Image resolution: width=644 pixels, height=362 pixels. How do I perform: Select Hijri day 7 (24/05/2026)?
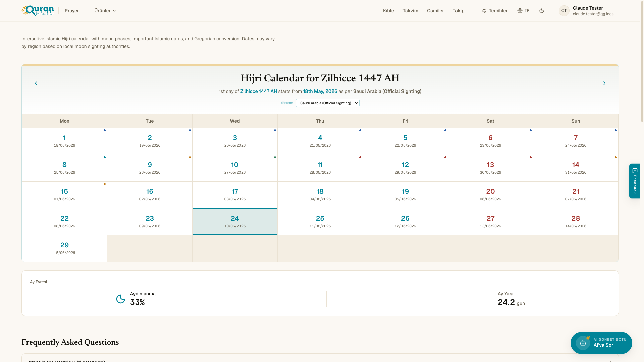coord(576,141)
